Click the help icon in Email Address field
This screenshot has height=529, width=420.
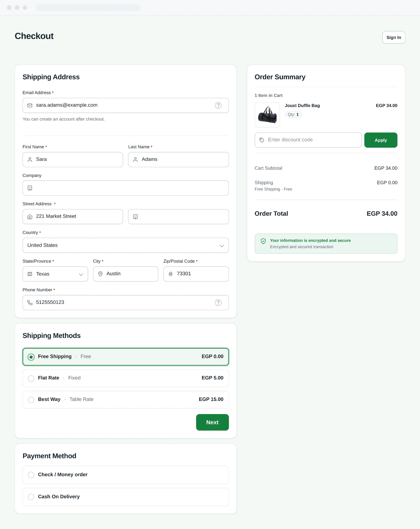click(218, 105)
